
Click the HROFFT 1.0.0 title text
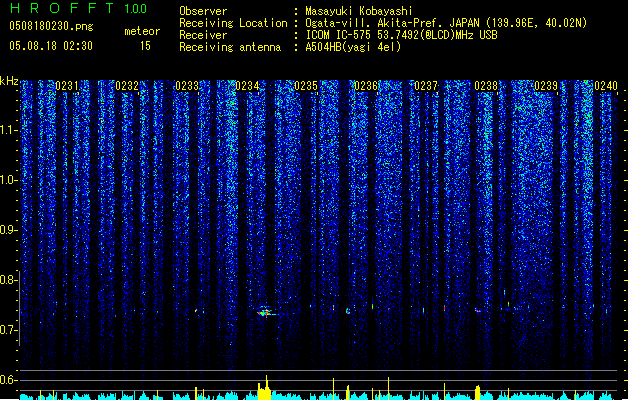78,8
